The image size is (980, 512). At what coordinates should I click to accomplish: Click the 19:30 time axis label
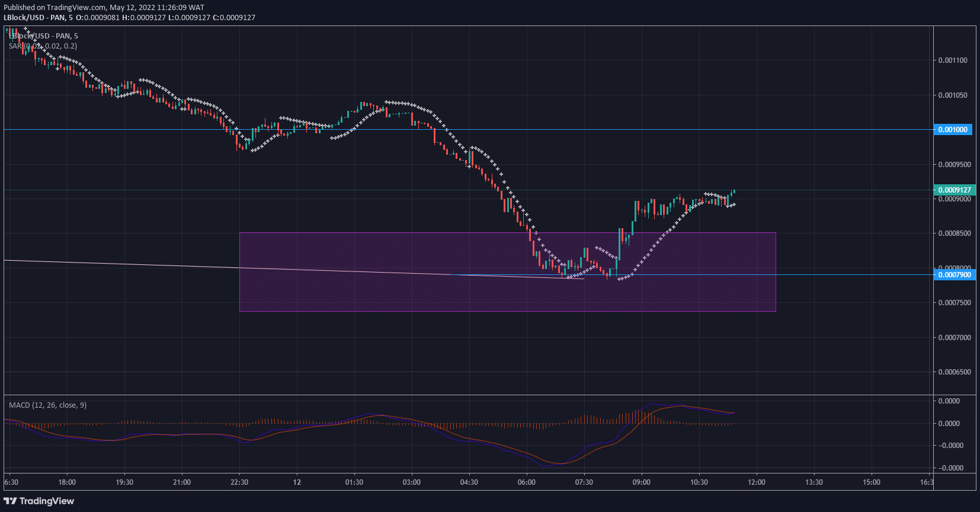pyautogui.click(x=124, y=482)
